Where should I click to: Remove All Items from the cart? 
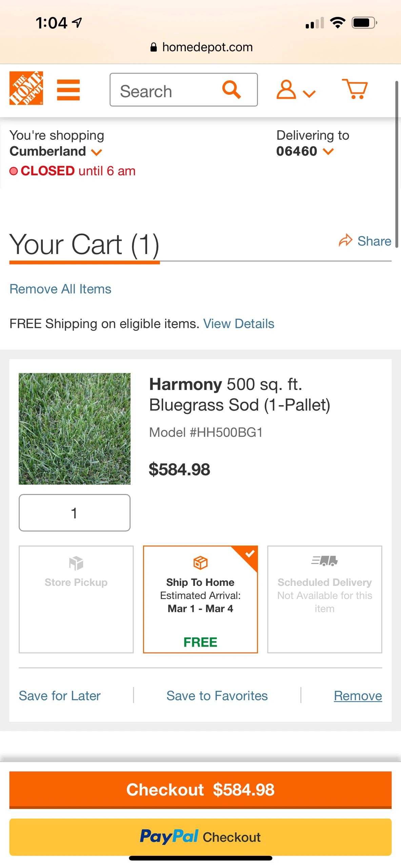60,289
